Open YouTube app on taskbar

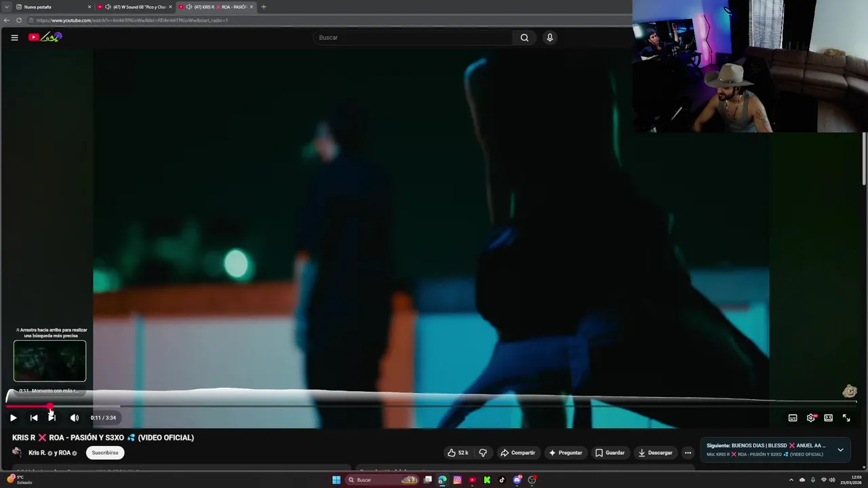[472, 480]
